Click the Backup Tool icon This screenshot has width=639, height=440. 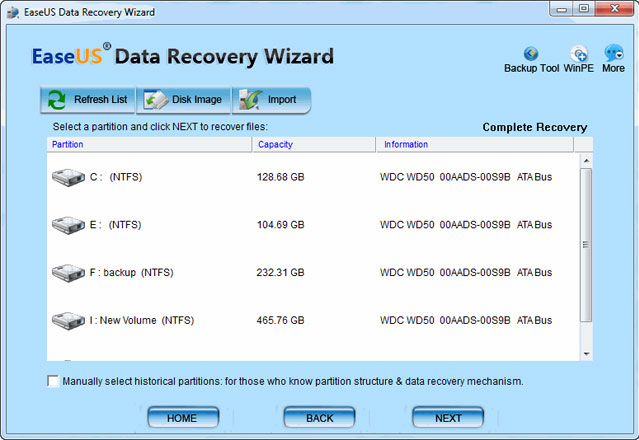(531, 53)
